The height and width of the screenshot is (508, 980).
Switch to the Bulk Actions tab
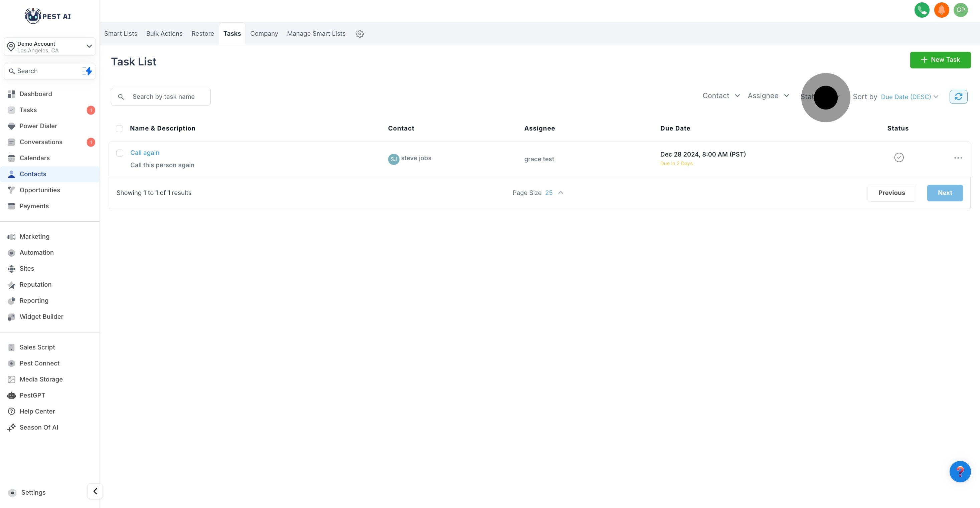[164, 33]
